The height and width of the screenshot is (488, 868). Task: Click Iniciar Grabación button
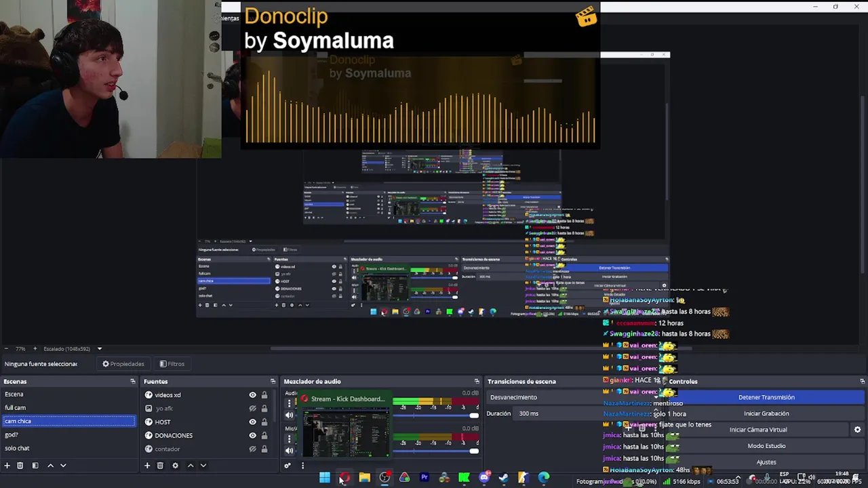766,413
